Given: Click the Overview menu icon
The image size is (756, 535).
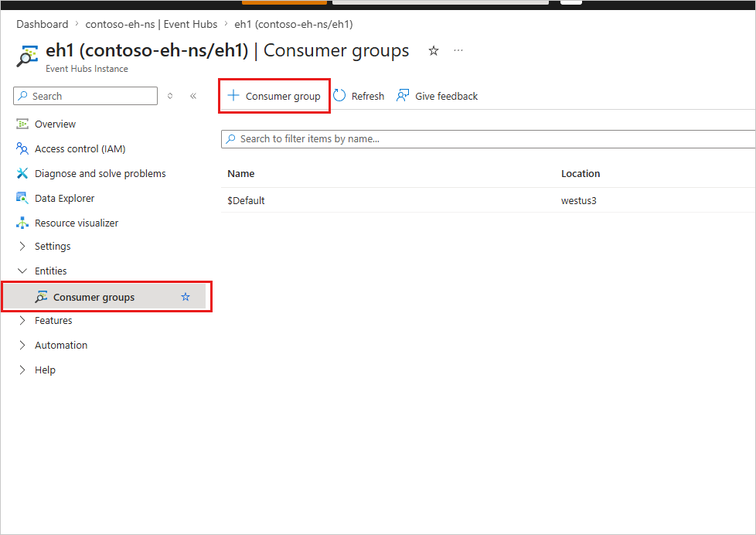Looking at the screenshot, I should point(22,124).
